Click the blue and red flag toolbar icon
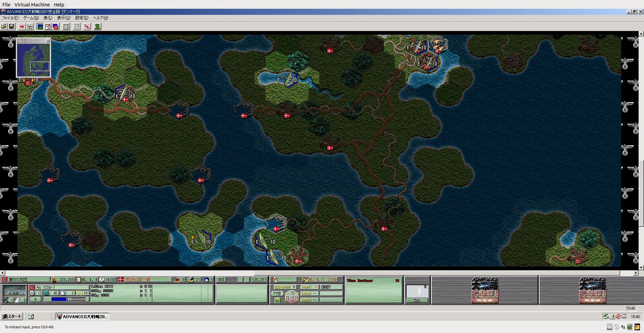Image resolution: width=644 pixels, height=333 pixels. (56, 27)
